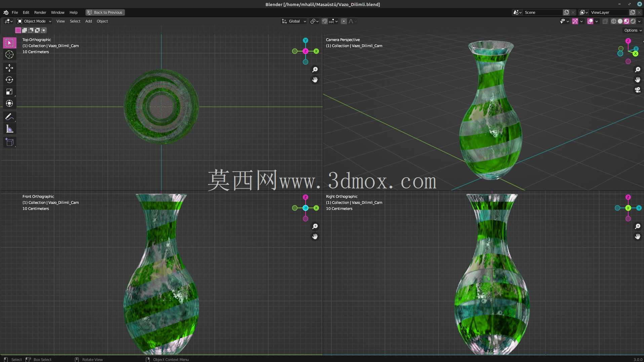Viewport: 644px width, 362px height.
Task: Switch to Wireframe viewport shading
Action: tap(614, 21)
